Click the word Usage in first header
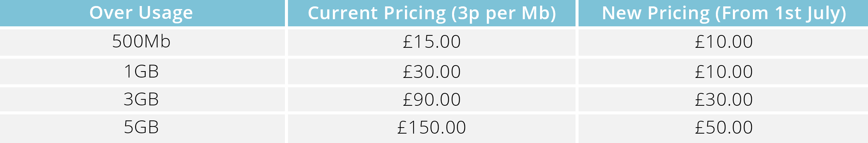The image size is (868, 143). (166, 14)
